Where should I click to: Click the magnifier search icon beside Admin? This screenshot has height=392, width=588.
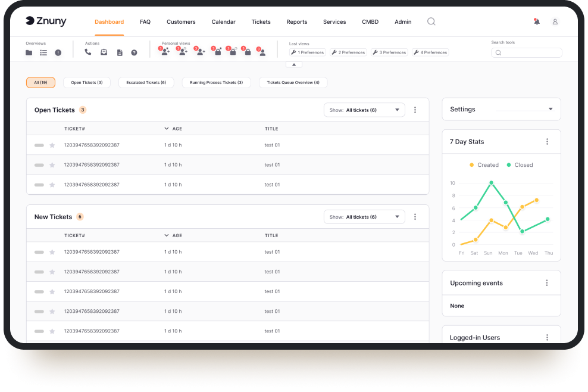(431, 21)
